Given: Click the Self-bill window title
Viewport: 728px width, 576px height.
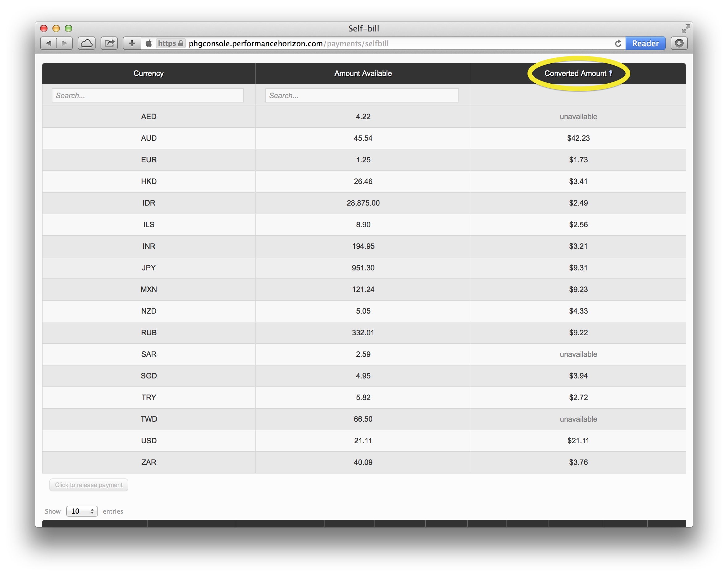Looking at the screenshot, I should pyautogui.click(x=364, y=28).
